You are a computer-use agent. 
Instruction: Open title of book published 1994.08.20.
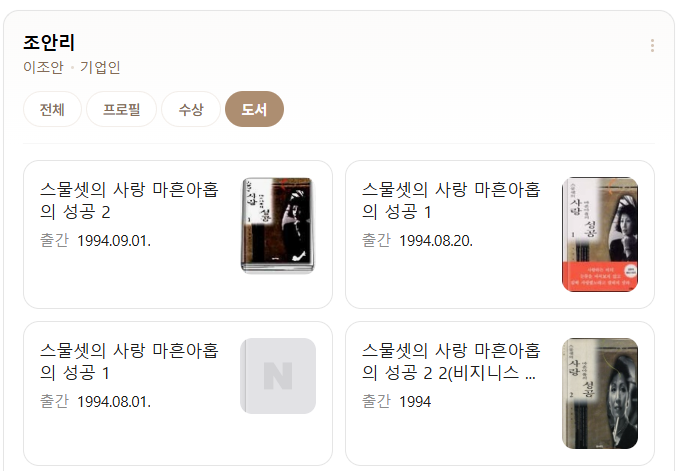point(451,200)
